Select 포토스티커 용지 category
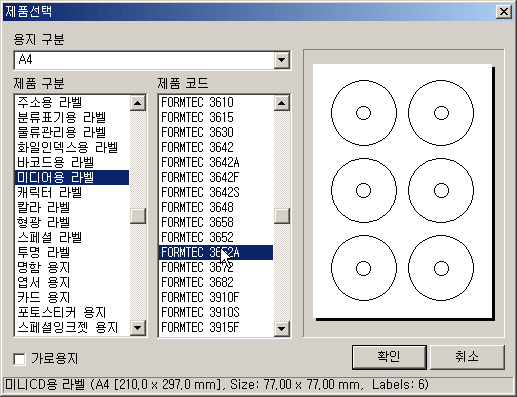The height and width of the screenshot is (397, 517). [72, 312]
